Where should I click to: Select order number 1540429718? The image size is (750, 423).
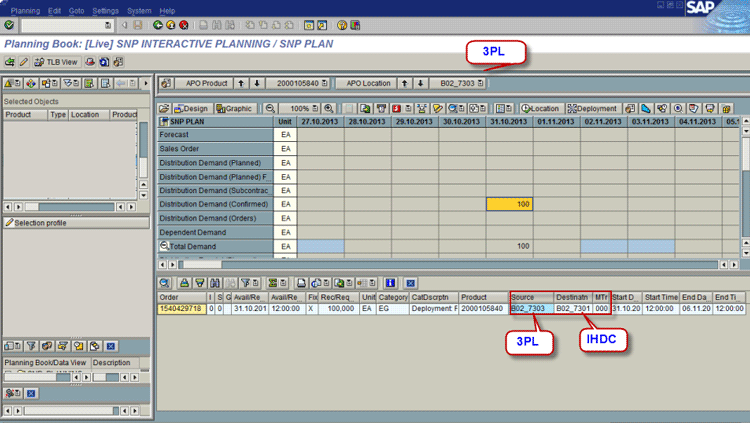[x=181, y=309]
